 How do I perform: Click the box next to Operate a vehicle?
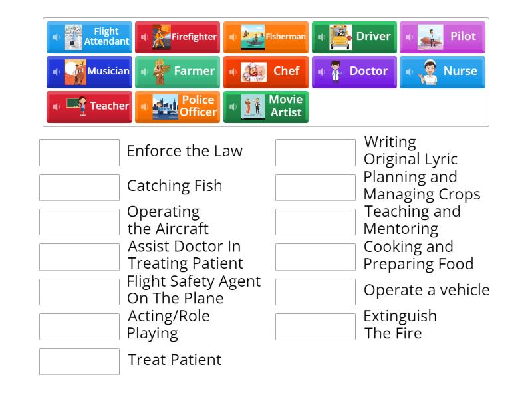tap(315, 291)
